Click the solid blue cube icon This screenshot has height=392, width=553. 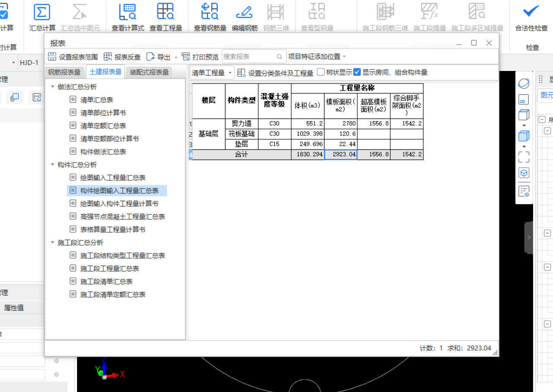(x=524, y=136)
